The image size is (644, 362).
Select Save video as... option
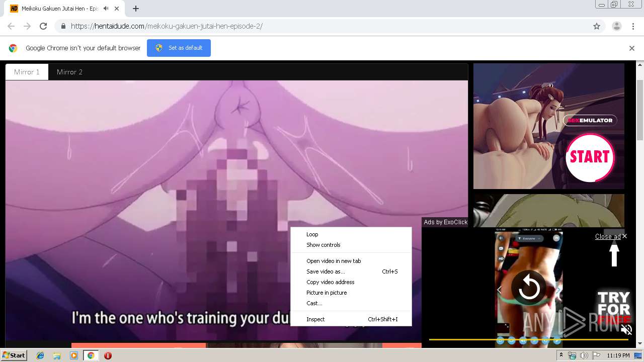coord(351,271)
